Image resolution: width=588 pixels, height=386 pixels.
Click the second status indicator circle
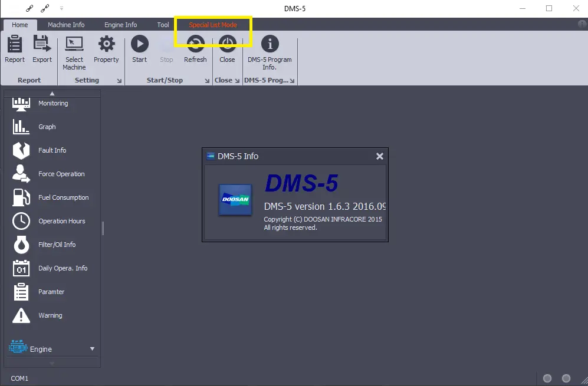point(566,378)
